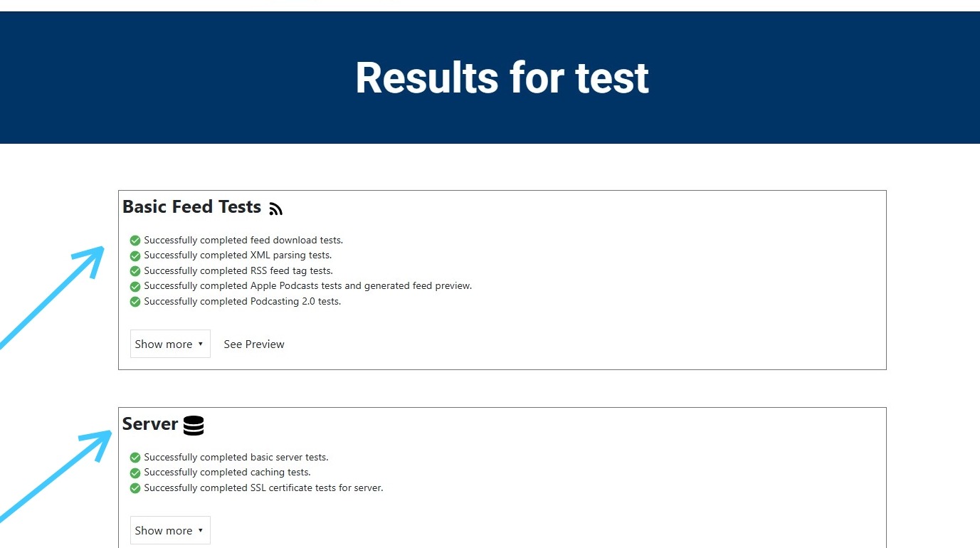
Task: Click the Results for test page title
Action: point(502,77)
